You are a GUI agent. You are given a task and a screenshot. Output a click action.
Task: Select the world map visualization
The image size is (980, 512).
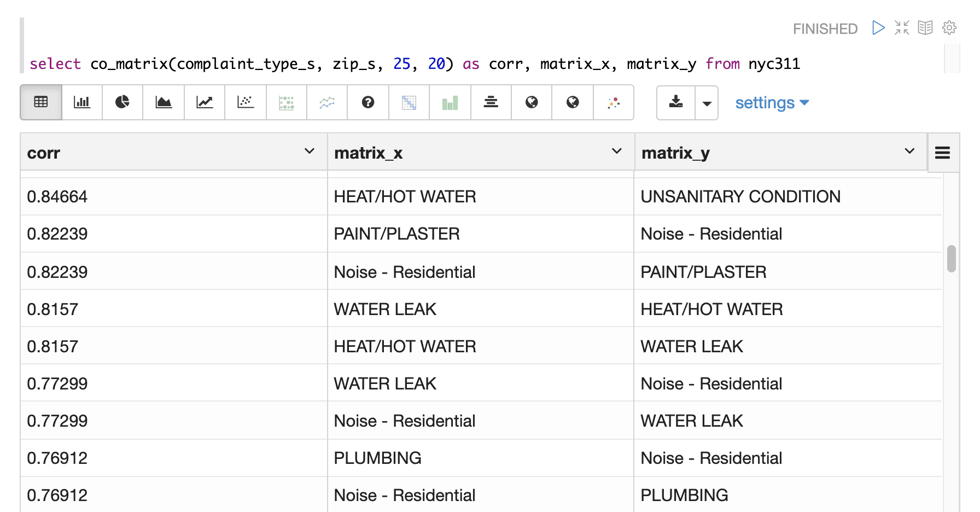click(x=531, y=102)
